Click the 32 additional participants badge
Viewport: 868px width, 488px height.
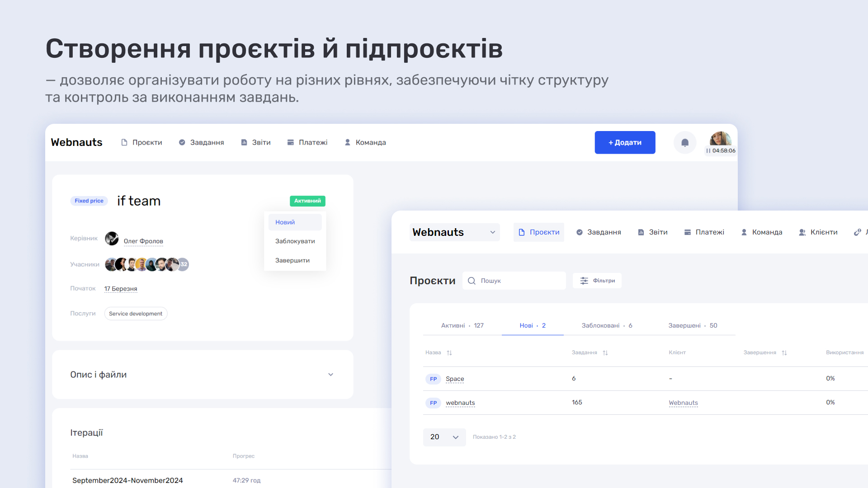[x=184, y=264]
